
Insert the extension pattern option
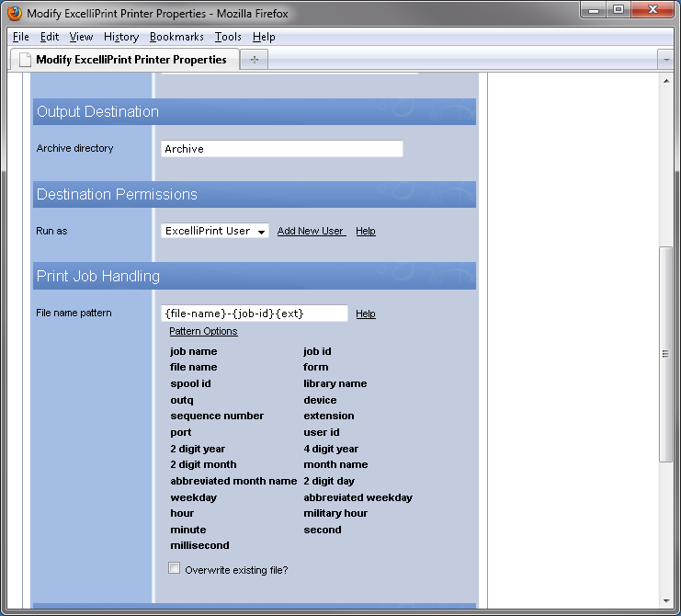329,416
